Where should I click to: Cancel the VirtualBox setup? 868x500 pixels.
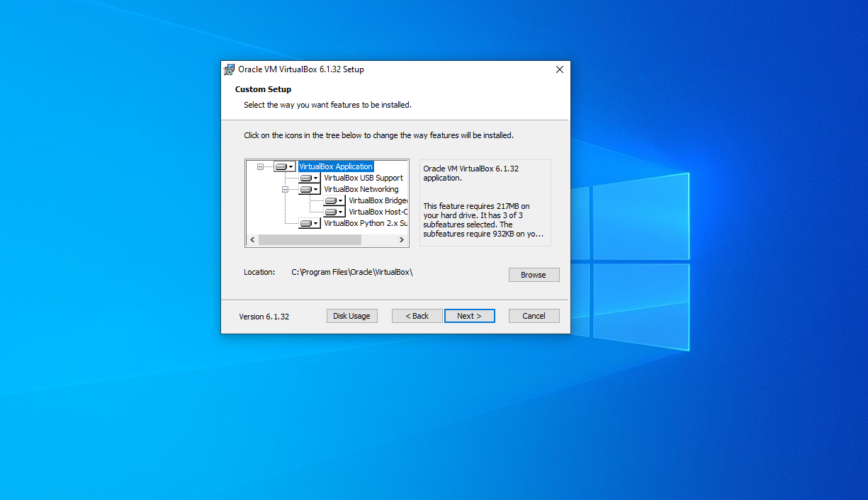click(x=534, y=316)
